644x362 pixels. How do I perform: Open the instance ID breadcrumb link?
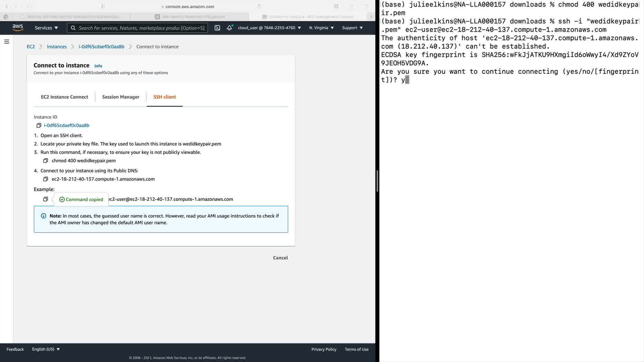[101, 47]
